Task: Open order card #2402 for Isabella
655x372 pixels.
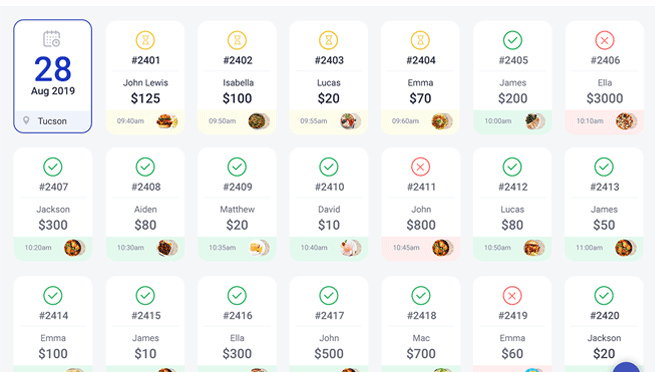Action: 237,77
